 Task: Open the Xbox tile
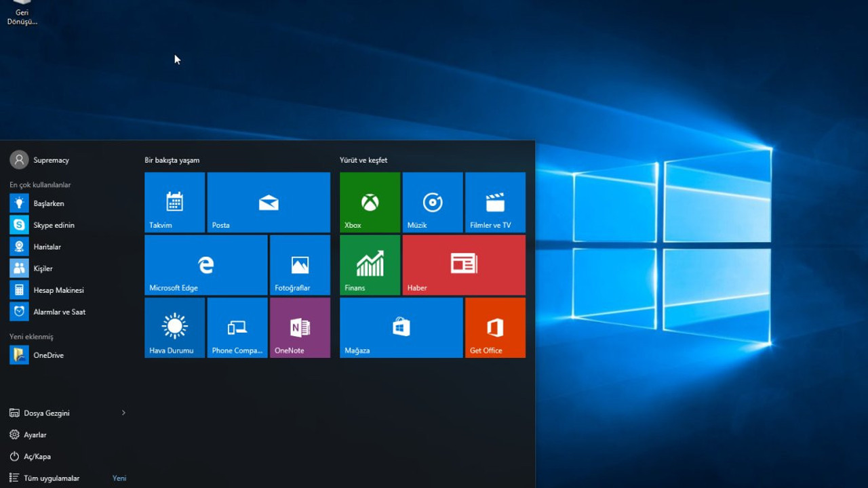click(x=370, y=201)
